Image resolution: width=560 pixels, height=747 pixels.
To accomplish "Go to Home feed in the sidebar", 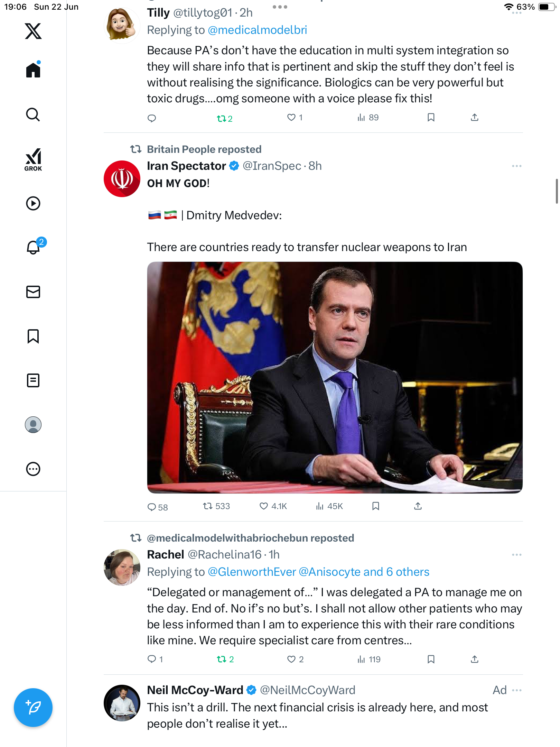I will (x=33, y=70).
